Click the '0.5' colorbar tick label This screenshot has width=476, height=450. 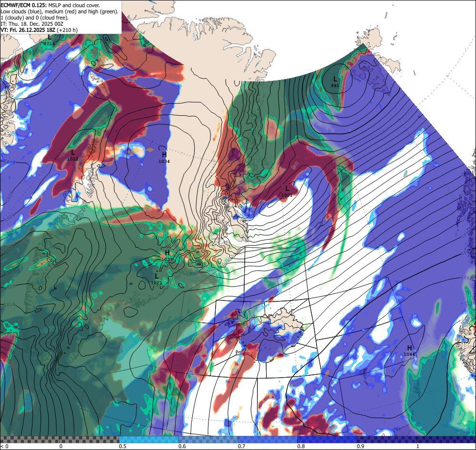[123, 446]
